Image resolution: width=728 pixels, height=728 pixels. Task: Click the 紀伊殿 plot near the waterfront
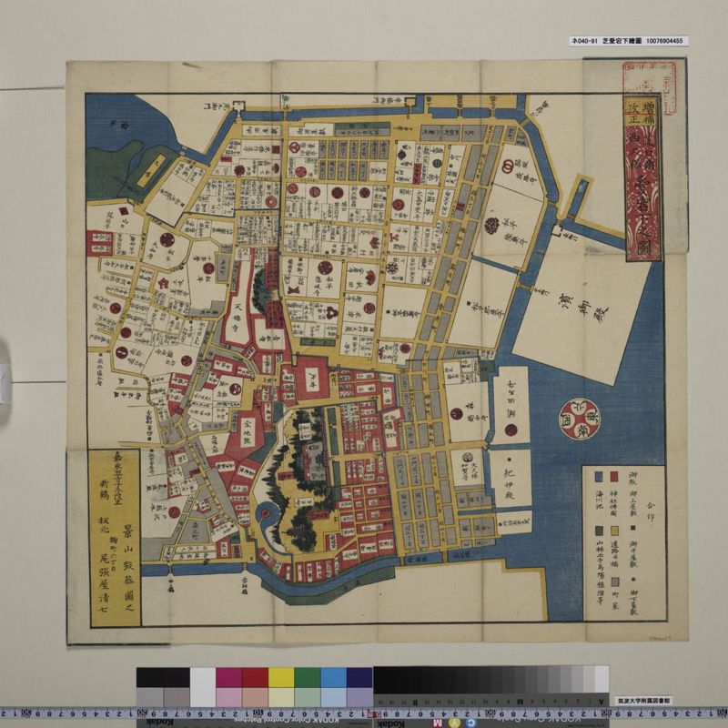tap(511, 480)
